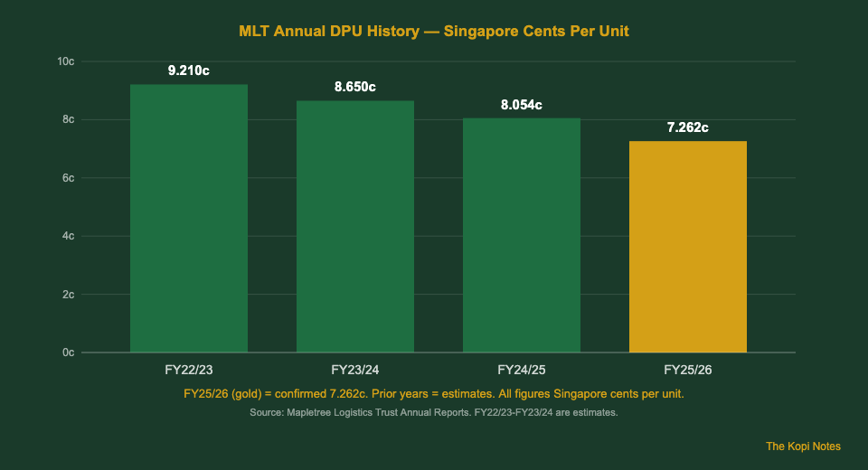868x470 pixels.
Task: Select the 8.054c value label
Action: pos(522,105)
